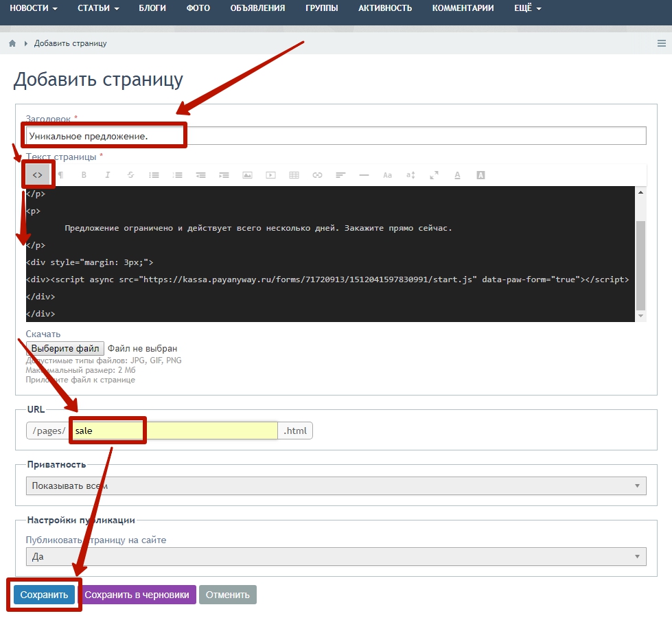Open hamburger menu on breadcrumb bar
672x618 pixels.
click(661, 43)
